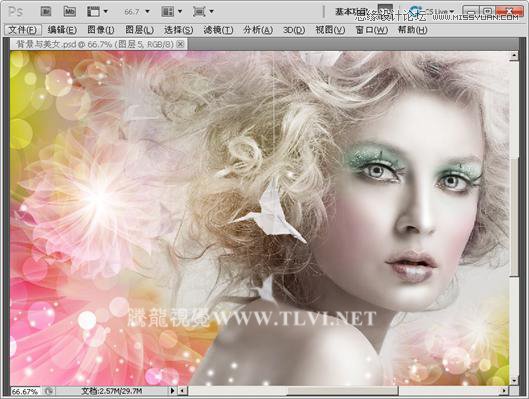Close the 背景与美女.psd document tab
Image resolution: width=529 pixels, height=399 pixels.
(x=181, y=44)
